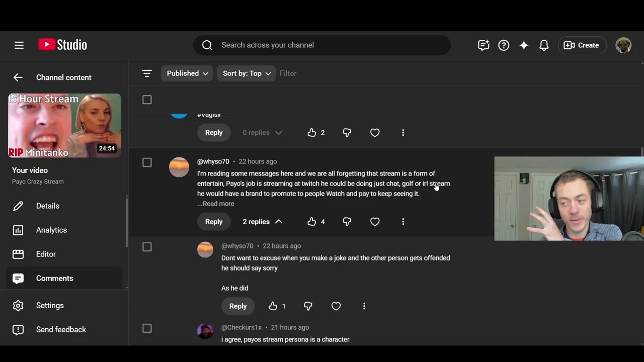Click the '22 hours ago' timestamp on top comment

[258, 161]
